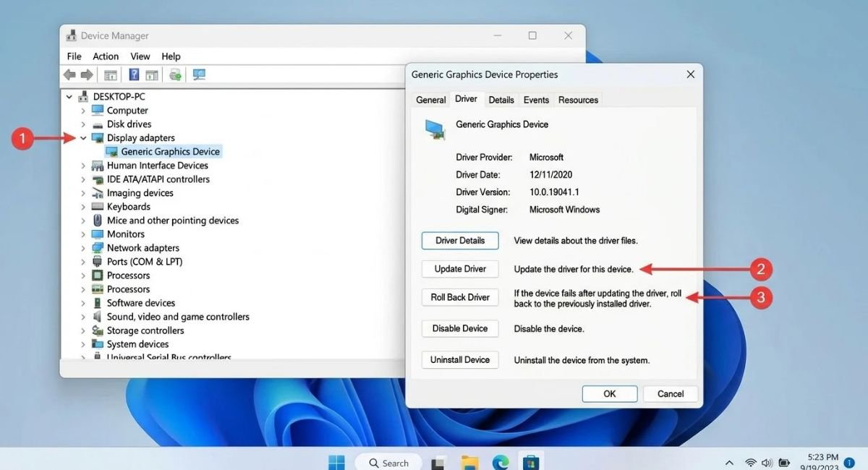
Task: Select the Ports (COM & LPT) category icon
Action: pyautogui.click(x=98, y=262)
